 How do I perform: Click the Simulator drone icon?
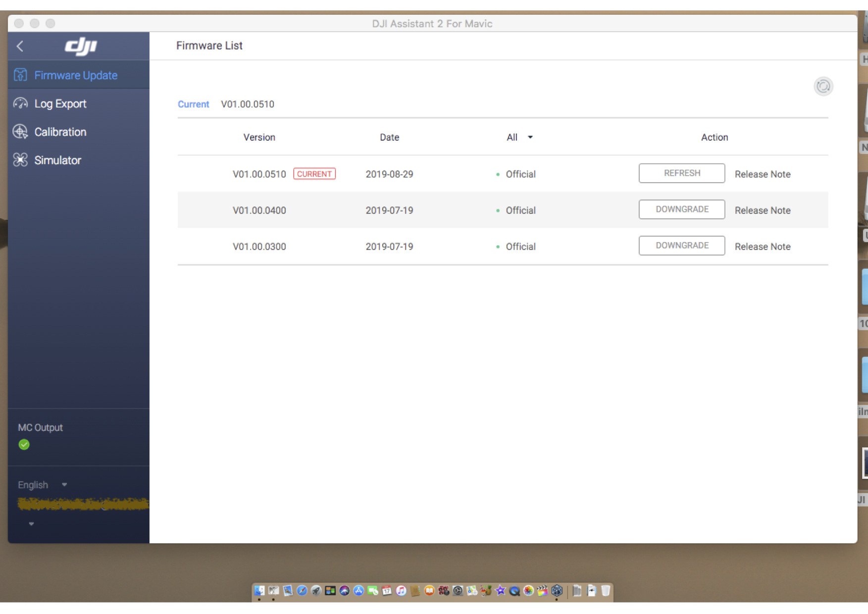20,160
